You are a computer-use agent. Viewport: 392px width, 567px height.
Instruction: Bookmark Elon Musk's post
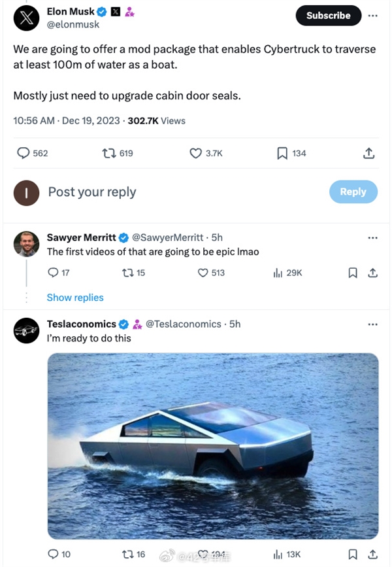[282, 153]
